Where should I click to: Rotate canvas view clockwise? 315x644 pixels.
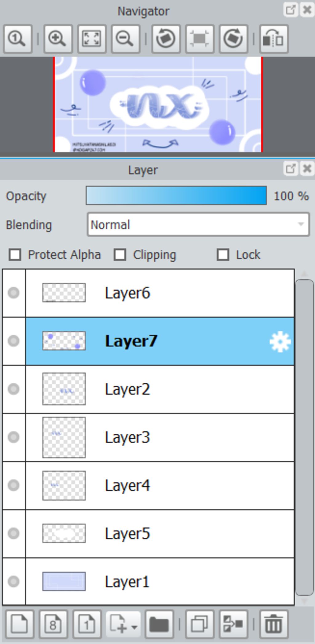233,39
